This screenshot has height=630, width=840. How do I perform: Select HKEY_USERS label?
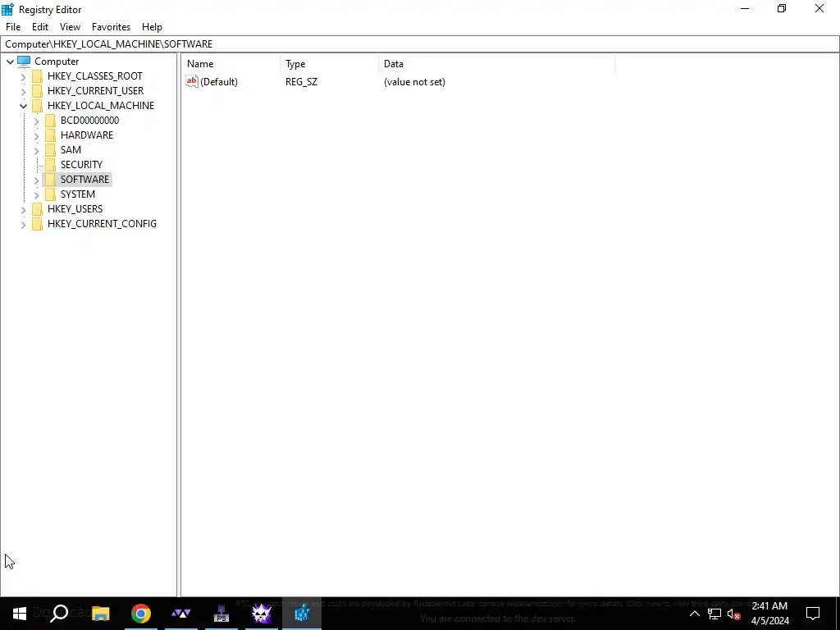coord(75,208)
